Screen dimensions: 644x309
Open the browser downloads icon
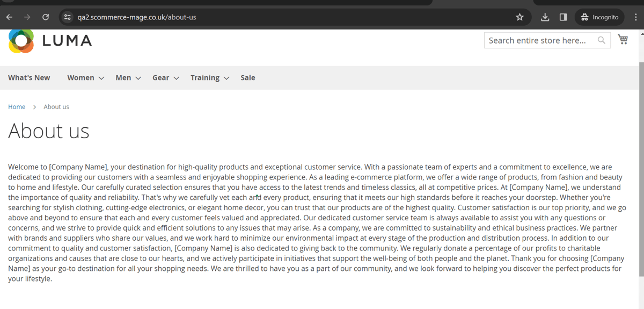(x=545, y=17)
